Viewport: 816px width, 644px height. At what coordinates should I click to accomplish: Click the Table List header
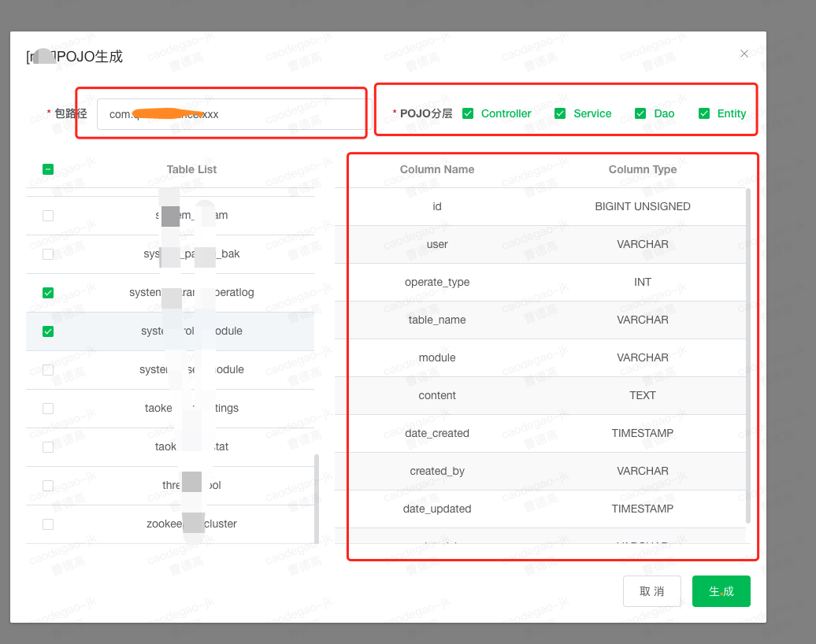click(x=191, y=169)
